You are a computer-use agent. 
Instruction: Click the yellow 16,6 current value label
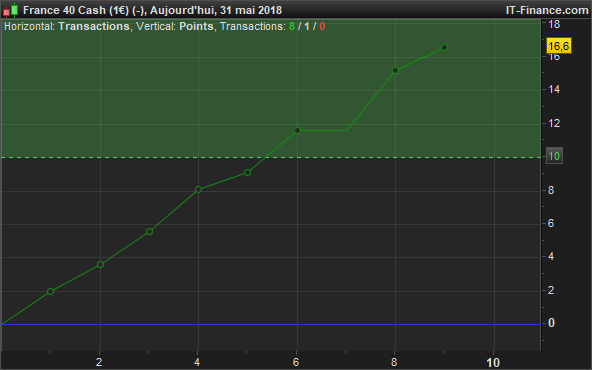(x=559, y=46)
